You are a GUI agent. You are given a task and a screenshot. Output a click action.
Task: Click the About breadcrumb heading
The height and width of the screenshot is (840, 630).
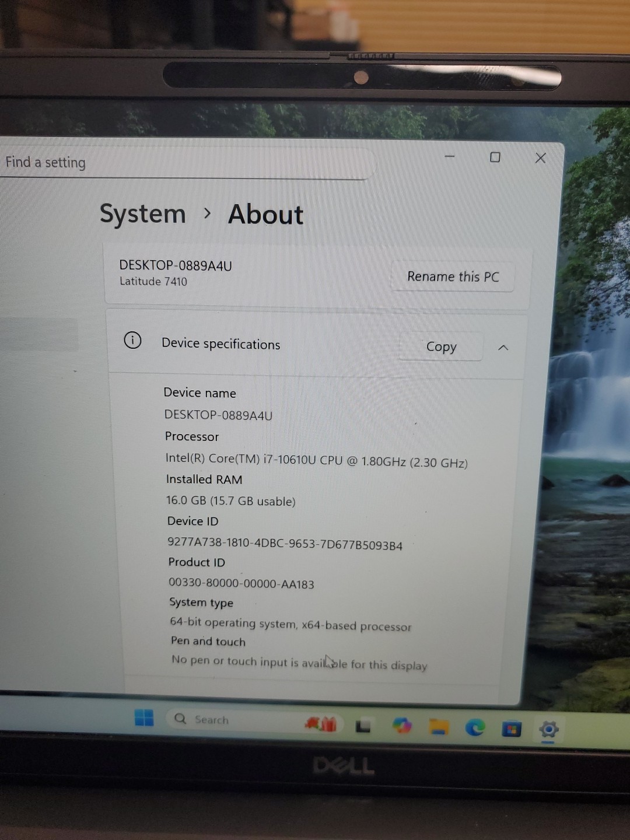point(265,214)
